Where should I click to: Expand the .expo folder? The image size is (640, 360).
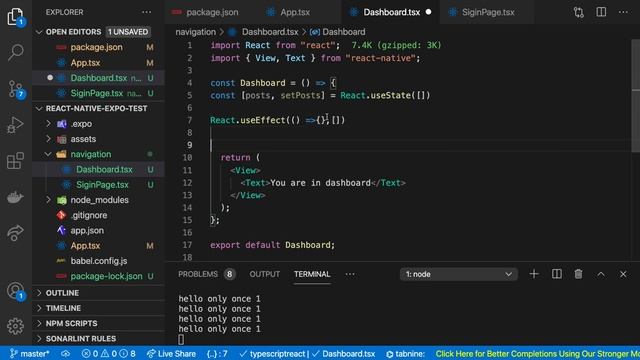pyautogui.click(x=48, y=124)
